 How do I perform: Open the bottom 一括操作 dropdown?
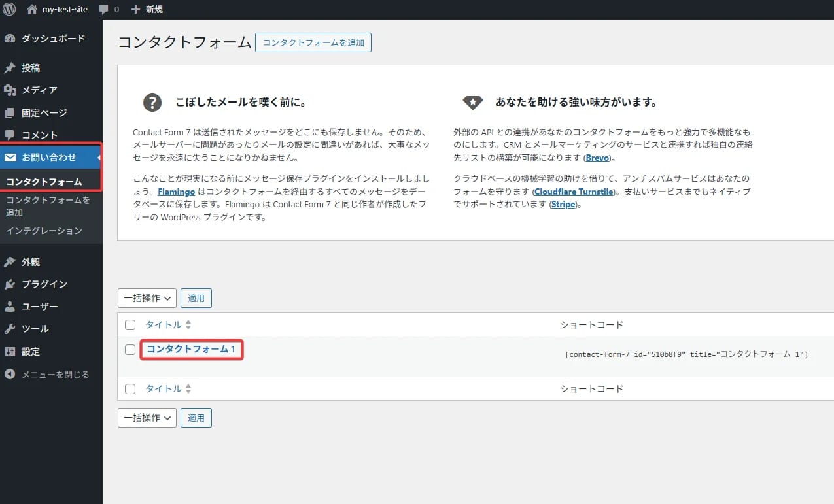[147, 418]
